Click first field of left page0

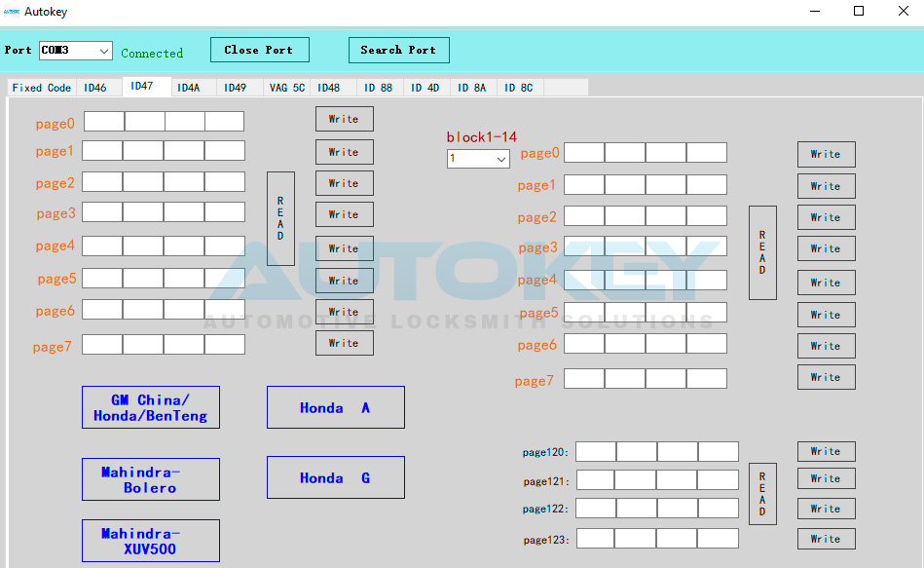pyautogui.click(x=104, y=122)
